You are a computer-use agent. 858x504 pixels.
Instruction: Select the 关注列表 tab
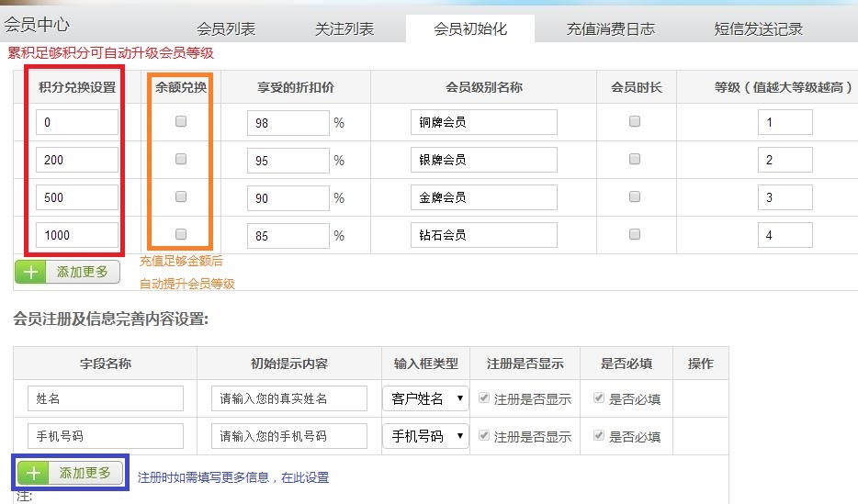(344, 28)
